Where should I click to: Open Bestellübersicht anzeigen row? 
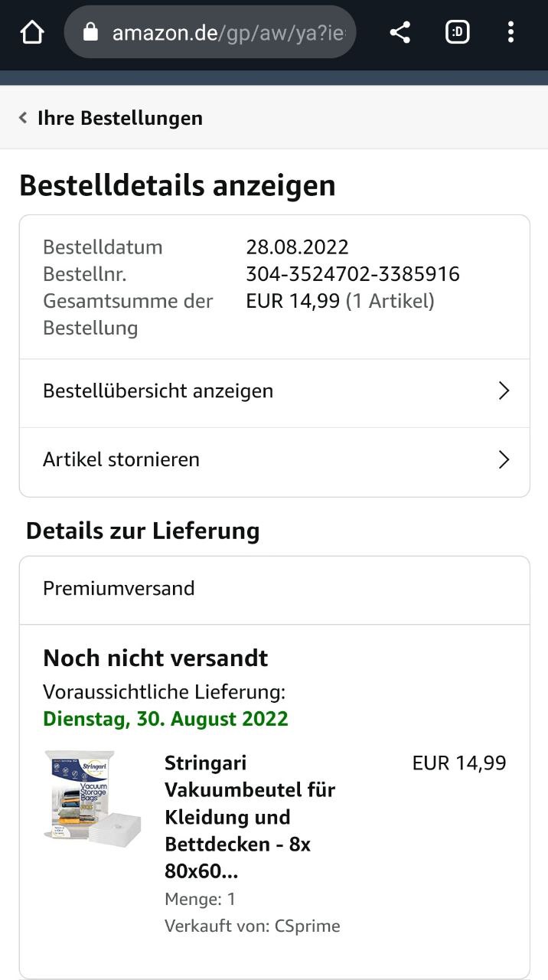[274, 392]
